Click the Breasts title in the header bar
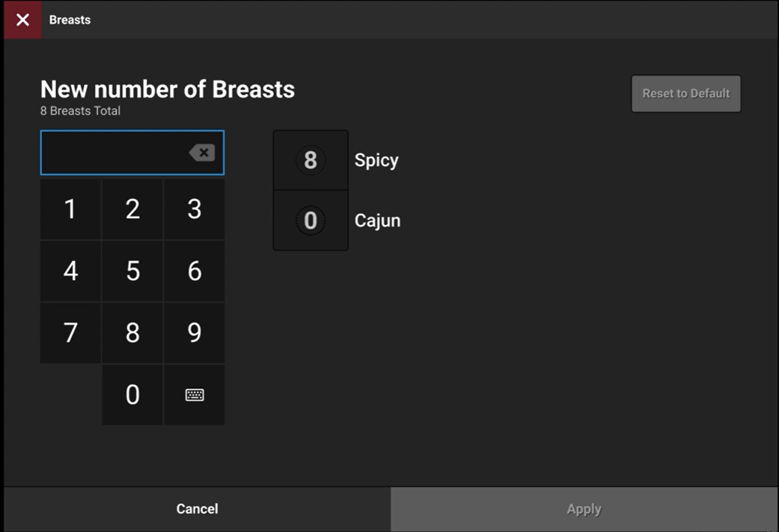This screenshot has height=532, width=779. tap(70, 20)
